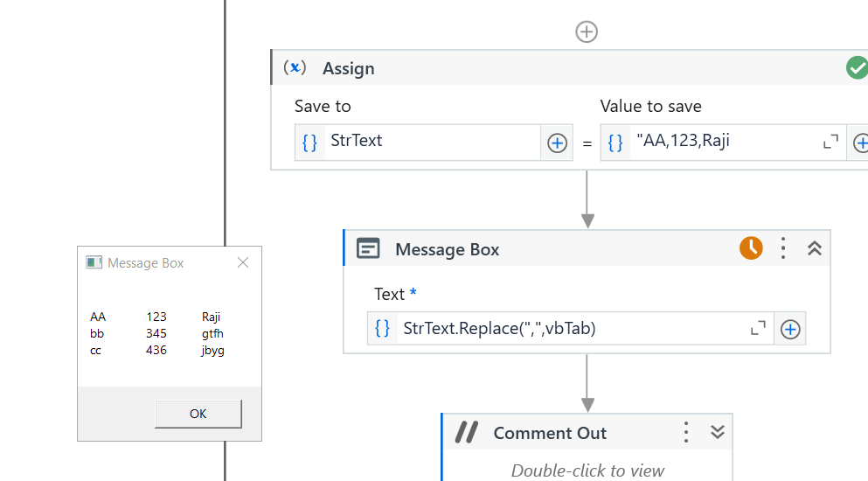Viewport: 868px width, 481px height.
Task: Click the Message Box activity icon
Action: 369,249
